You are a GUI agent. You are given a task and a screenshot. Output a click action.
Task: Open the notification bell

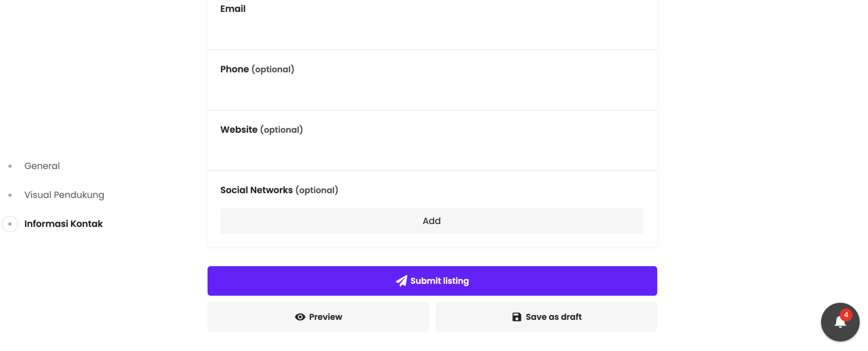840,322
